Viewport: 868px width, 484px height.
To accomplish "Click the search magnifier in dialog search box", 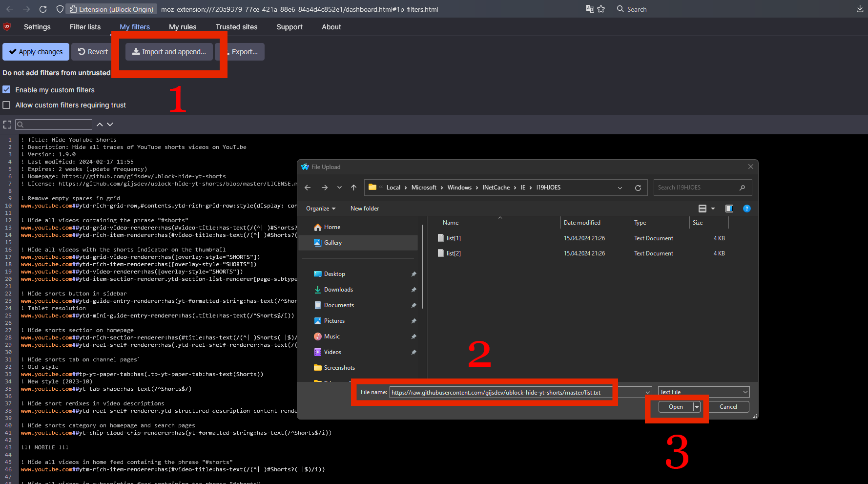I will pos(742,188).
